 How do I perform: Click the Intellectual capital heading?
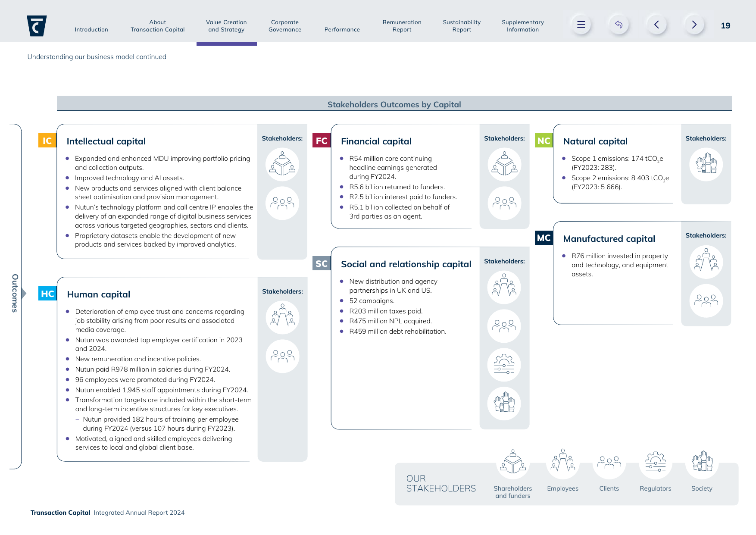pyautogui.click(x=106, y=141)
